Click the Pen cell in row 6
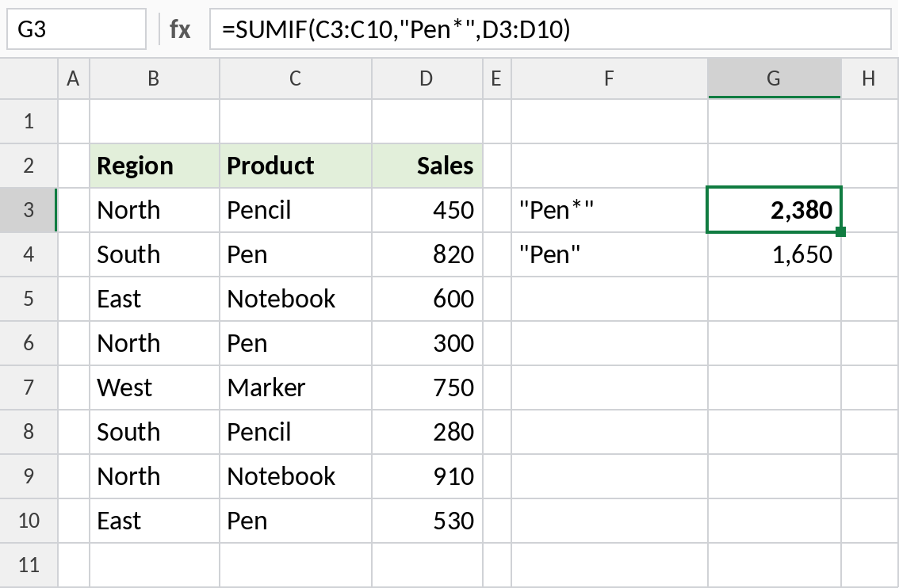 click(295, 343)
